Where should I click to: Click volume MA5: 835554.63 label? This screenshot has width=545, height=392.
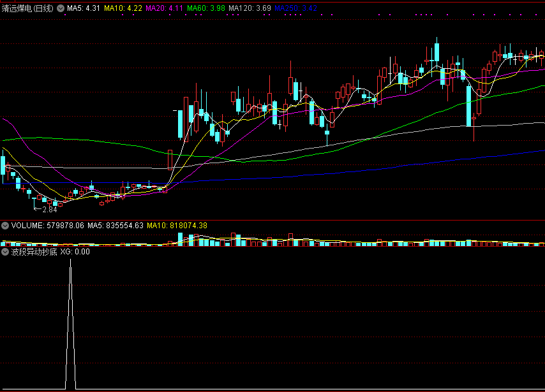click(116, 226)
